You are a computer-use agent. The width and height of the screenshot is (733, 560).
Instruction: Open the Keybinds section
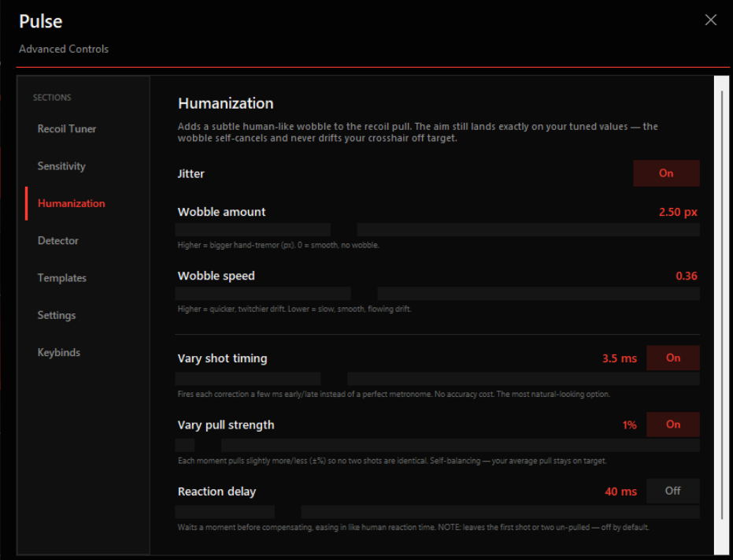[x=59, y=352]
